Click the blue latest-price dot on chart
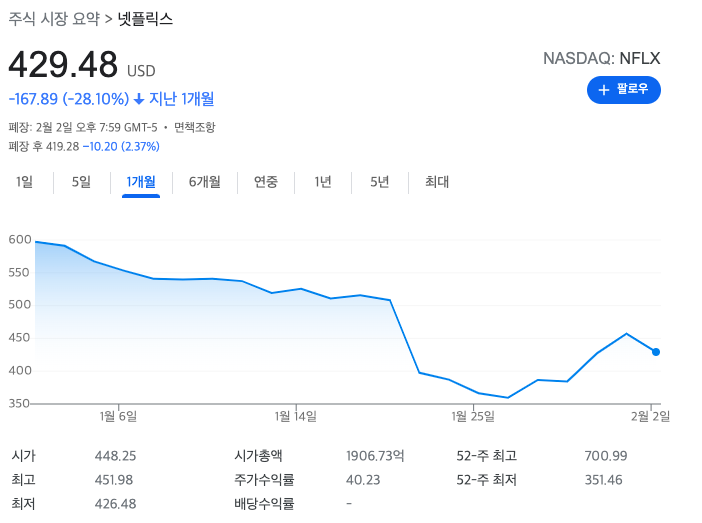 [x=655, y=352]
